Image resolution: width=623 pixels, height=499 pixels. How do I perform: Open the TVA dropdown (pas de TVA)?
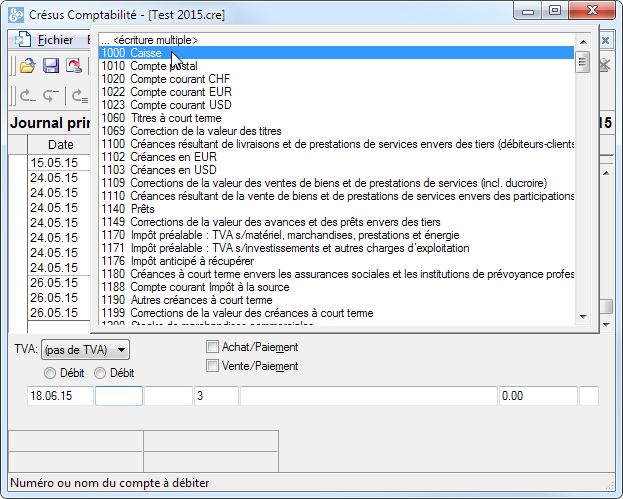[x=85, y=350]
